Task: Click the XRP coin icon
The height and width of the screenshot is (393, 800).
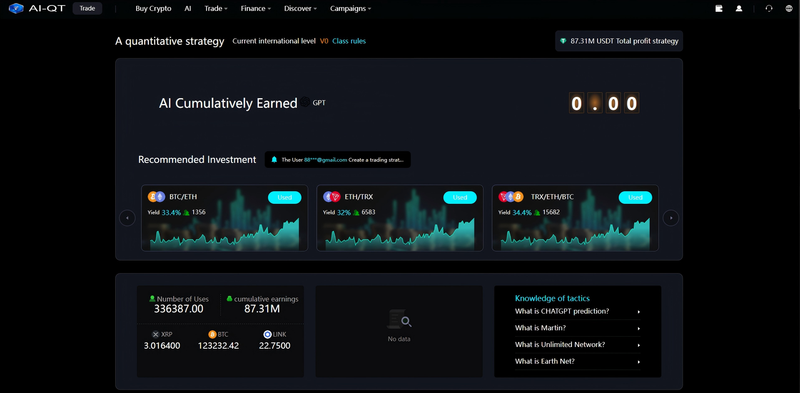Action: click(x=156, y=334)
